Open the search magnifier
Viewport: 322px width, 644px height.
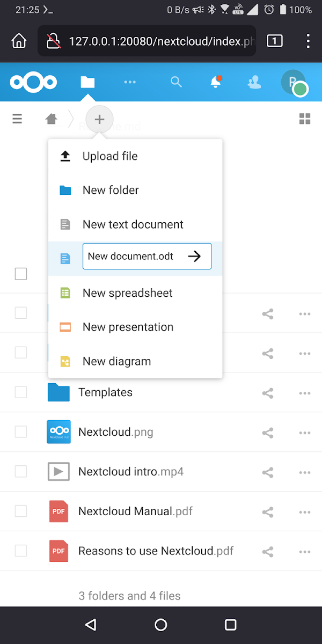tap(176, 82)
